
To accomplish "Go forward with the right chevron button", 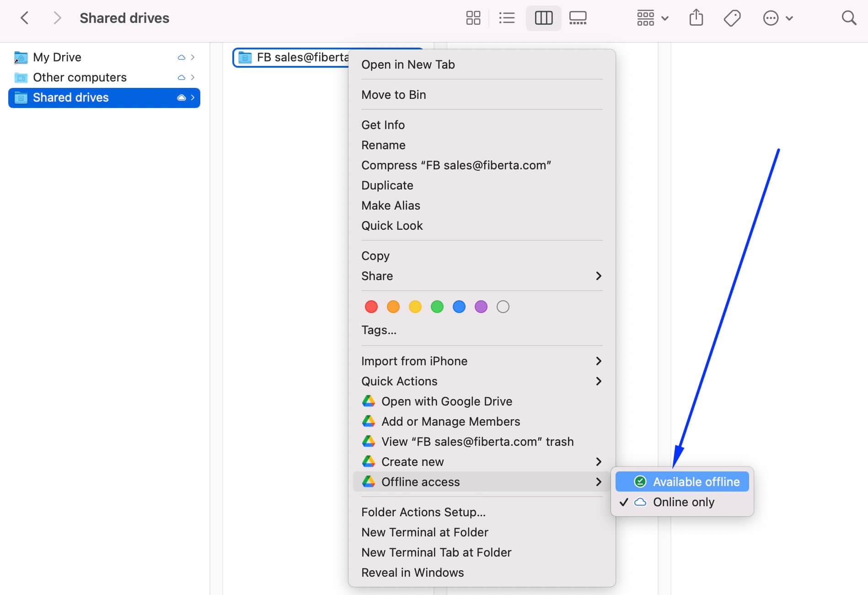I will pos(57,18).
